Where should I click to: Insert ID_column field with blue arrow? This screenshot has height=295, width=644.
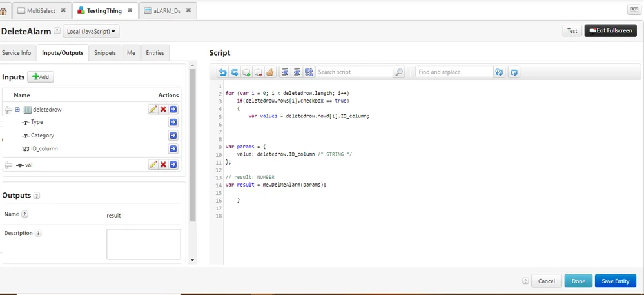(173, 148)
